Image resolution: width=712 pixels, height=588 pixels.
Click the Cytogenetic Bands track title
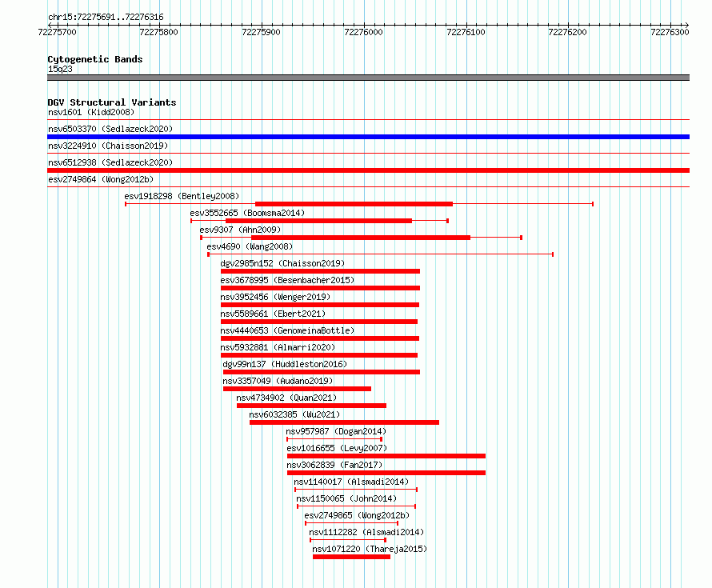(x=95, y=59)
